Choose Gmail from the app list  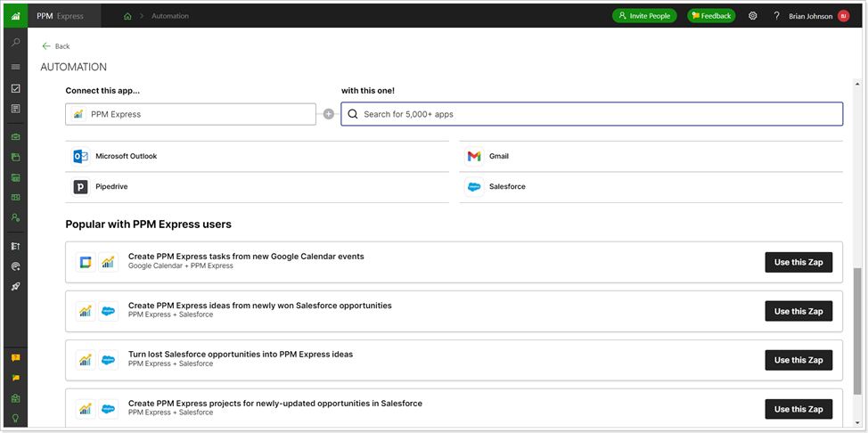pyautogui.click(x=651, y=157)
